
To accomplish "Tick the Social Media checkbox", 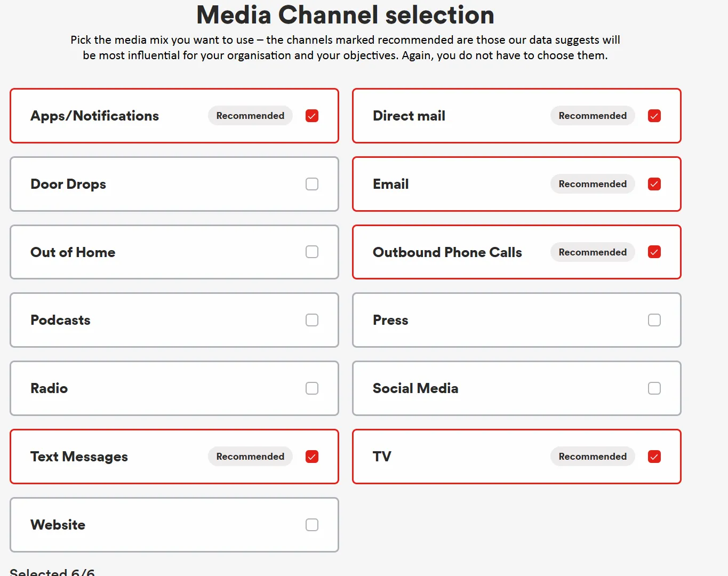I will pos(654,388).
